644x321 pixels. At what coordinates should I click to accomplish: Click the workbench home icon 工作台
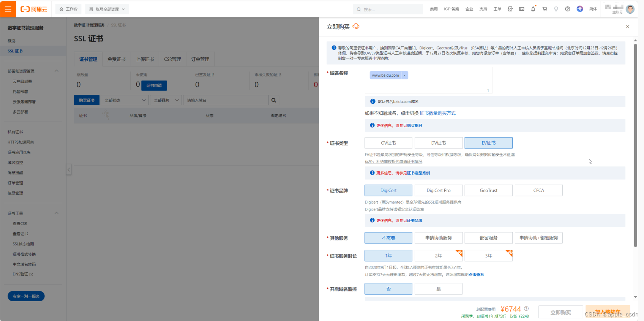coord(62,9)
